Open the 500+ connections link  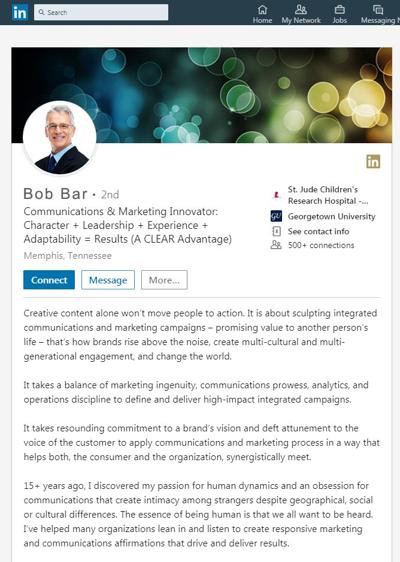click(x=321, y=245)
